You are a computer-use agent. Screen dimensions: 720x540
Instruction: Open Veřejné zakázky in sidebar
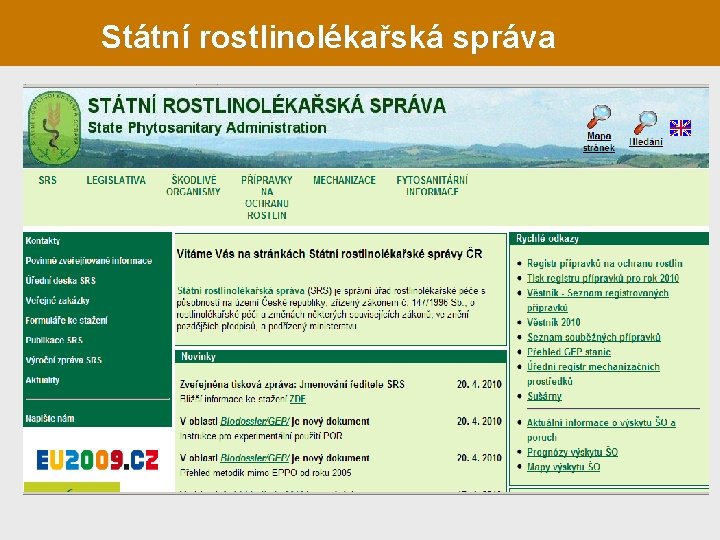[57, 301]
